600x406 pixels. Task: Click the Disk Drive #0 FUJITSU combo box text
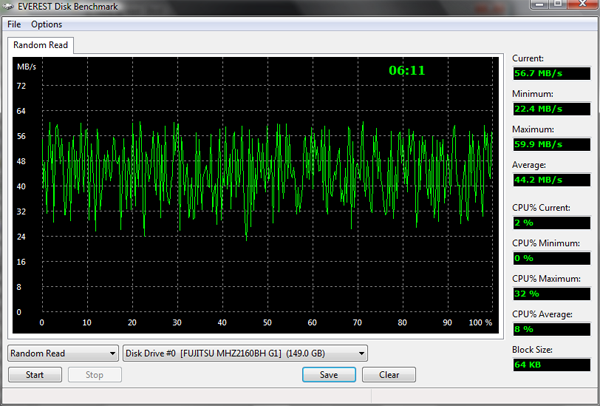click(x=240, y=353)
